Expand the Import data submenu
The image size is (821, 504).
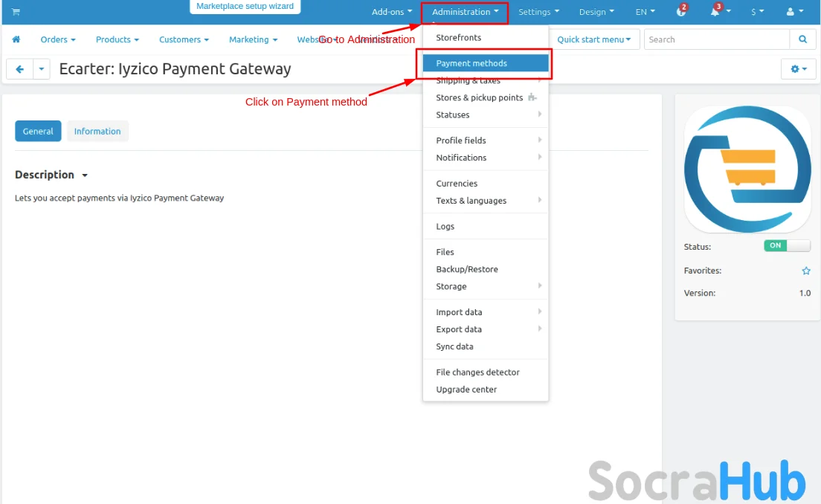click(x=486, y=312)
